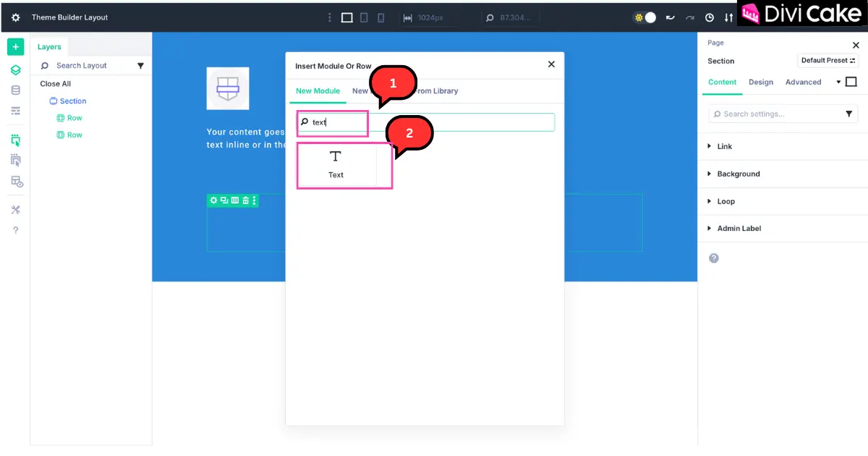Select the New Module tab

tap(318, 91)
